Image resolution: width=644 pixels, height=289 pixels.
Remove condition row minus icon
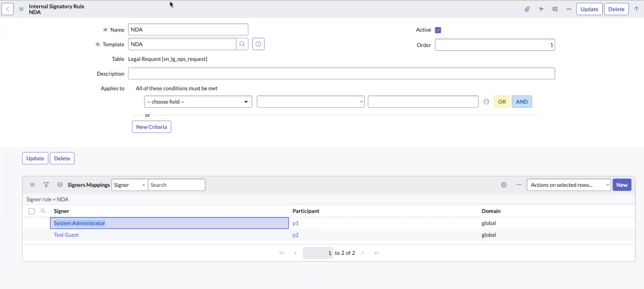(x=486, y=102)
